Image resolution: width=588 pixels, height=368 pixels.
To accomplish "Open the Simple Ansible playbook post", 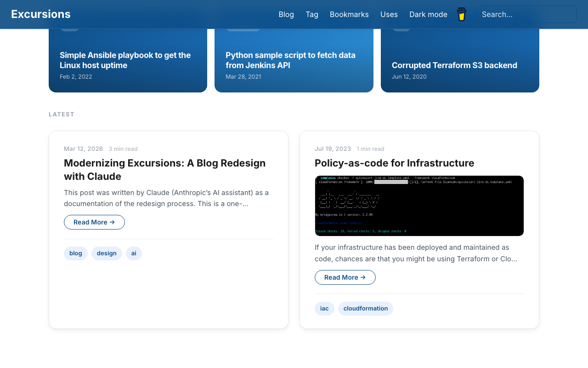I will pos(125,60).
